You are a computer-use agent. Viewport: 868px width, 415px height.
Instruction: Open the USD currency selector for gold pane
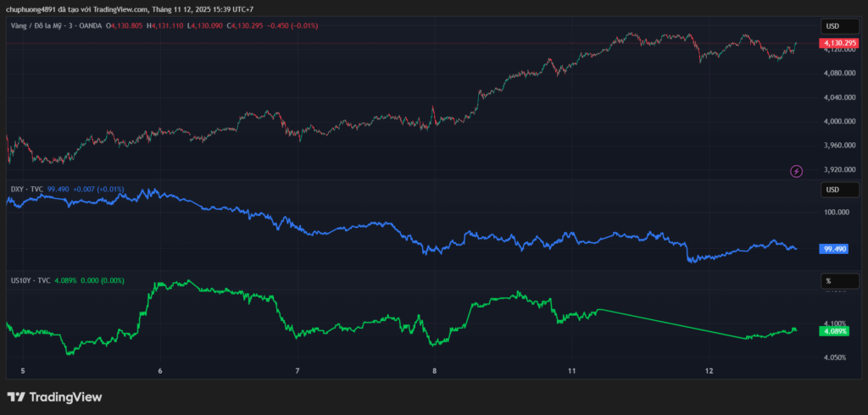832,26
